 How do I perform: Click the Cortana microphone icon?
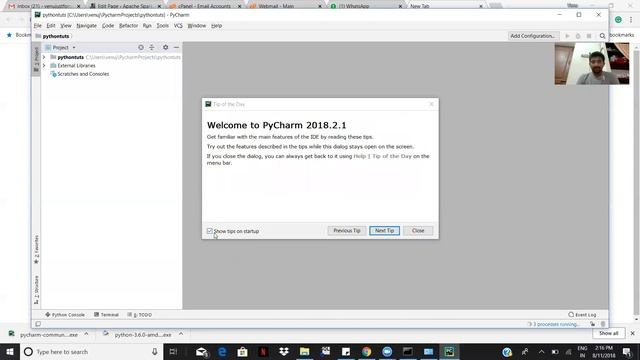click(x=155, y=351)
